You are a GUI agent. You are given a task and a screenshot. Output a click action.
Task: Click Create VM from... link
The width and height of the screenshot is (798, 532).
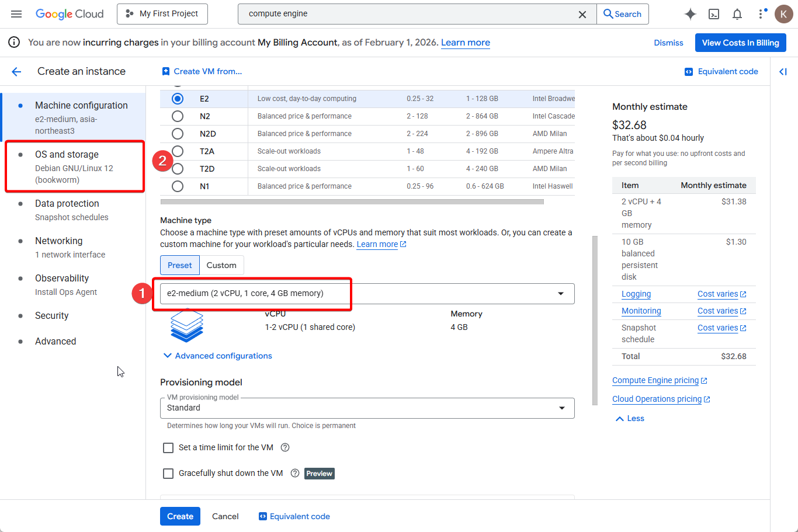202,71
